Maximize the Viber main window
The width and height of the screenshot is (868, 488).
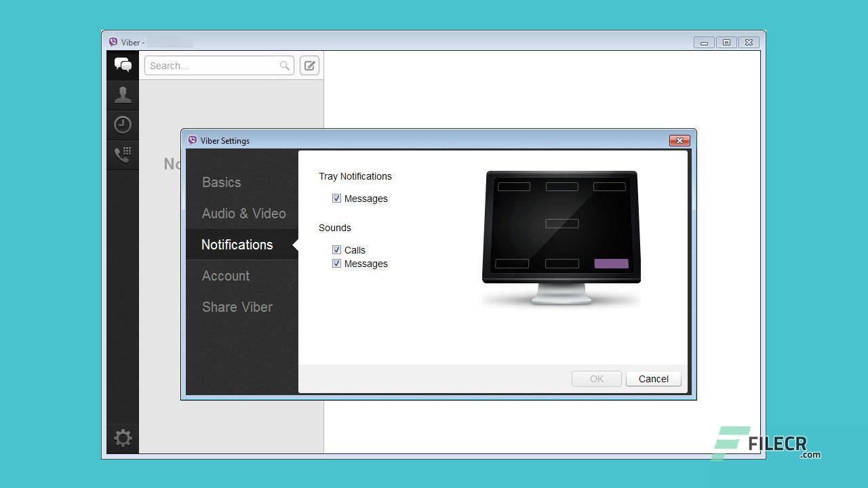pyautogui.click(x=726, y=43)
